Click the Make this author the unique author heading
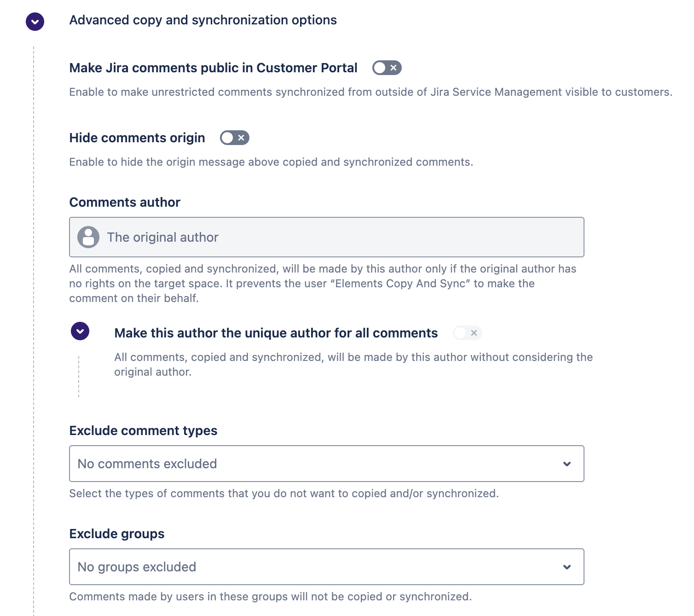 (x=276, y=333)
